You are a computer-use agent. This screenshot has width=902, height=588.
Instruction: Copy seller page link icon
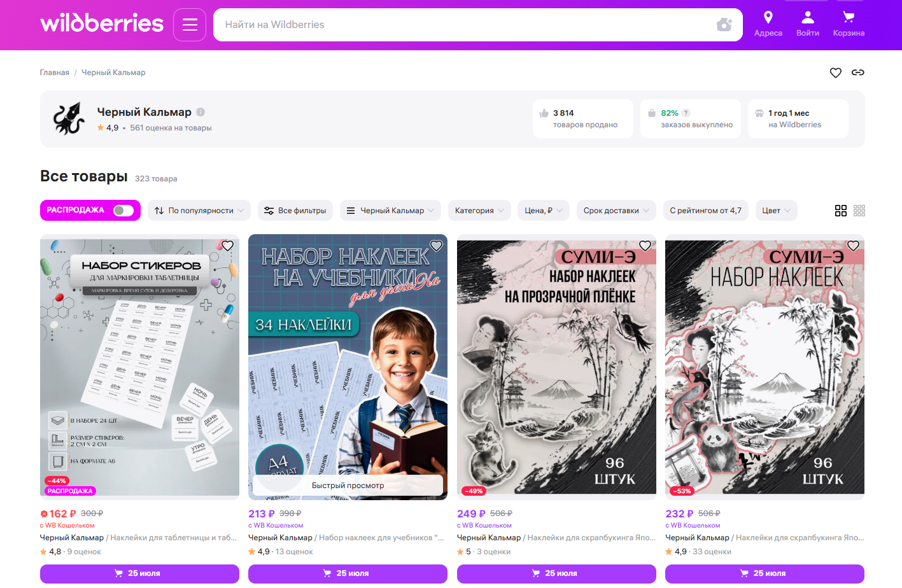pos(858,73)
